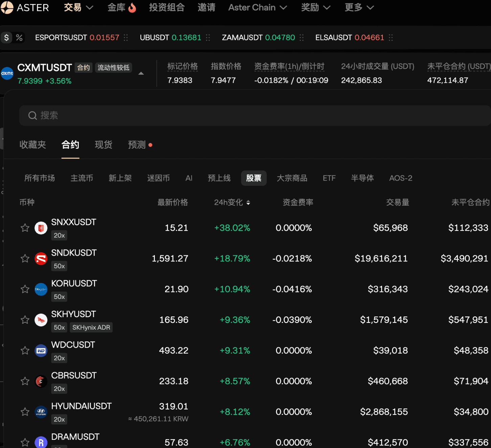
Task: Switch to the 现货 tab
Action: 103,145
